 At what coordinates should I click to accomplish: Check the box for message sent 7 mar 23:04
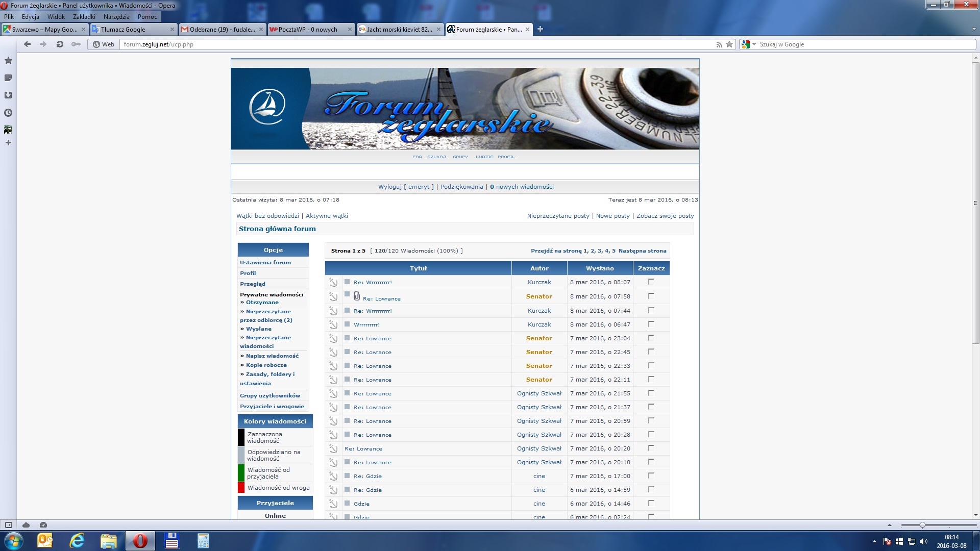[x=651, y=338]
